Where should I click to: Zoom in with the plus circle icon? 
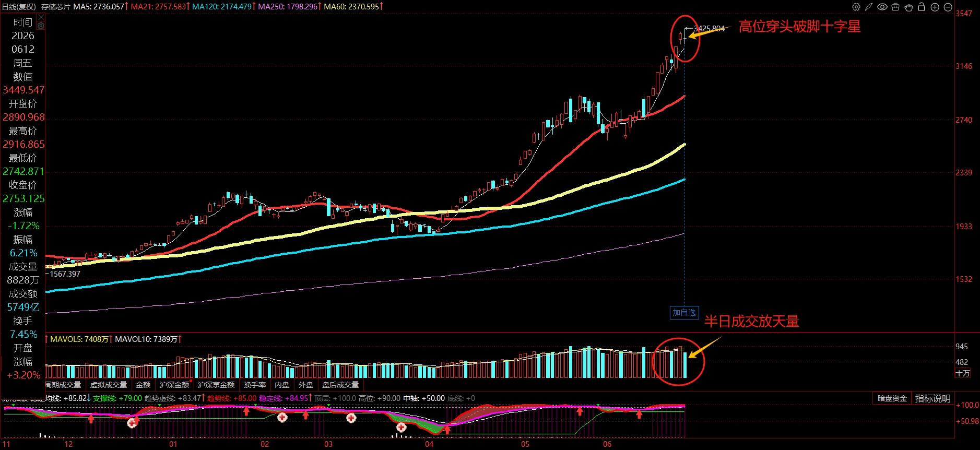coord(935,7)
